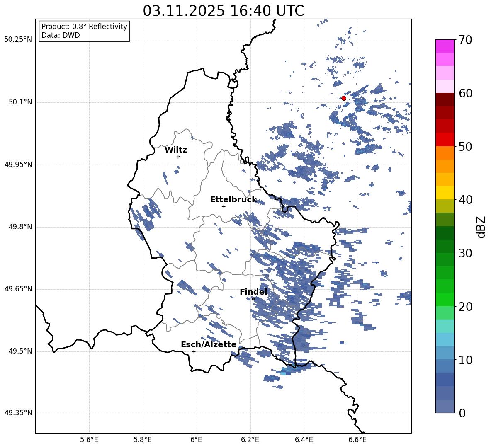Click the colorbar tick label 10
491x448 pixels.
coord(466,360)
